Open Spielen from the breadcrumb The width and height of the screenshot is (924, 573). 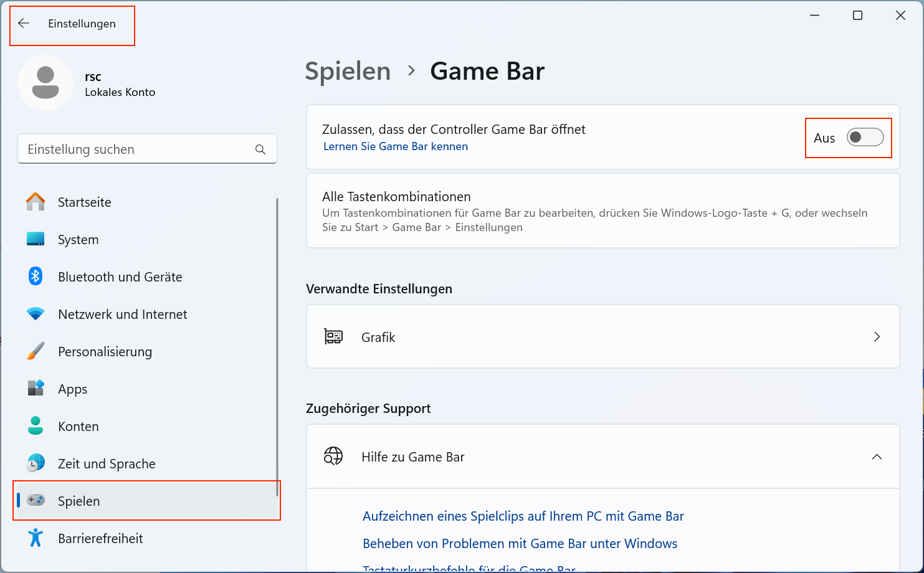348,71
